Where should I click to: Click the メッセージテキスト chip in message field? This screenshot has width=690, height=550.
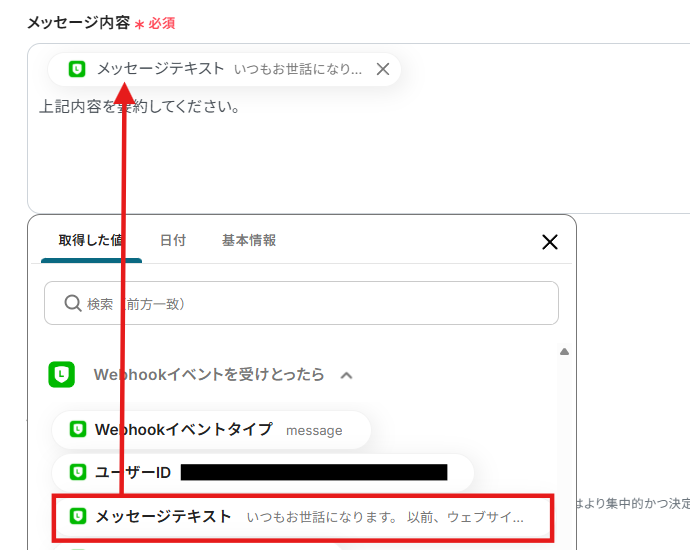[x=224, y=69]
